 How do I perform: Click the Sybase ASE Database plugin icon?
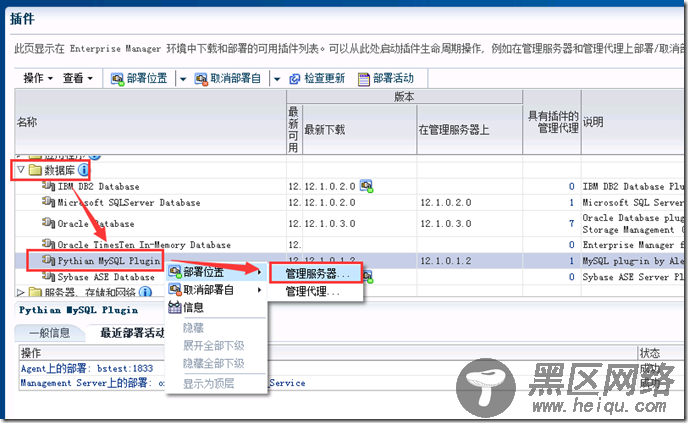click(48, 276)
